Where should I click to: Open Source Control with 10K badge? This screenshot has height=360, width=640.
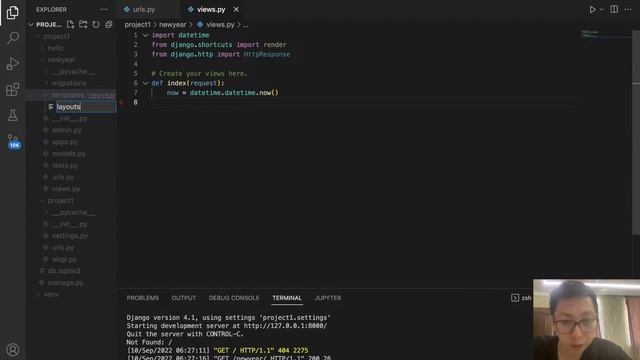[x=13, y=141]
